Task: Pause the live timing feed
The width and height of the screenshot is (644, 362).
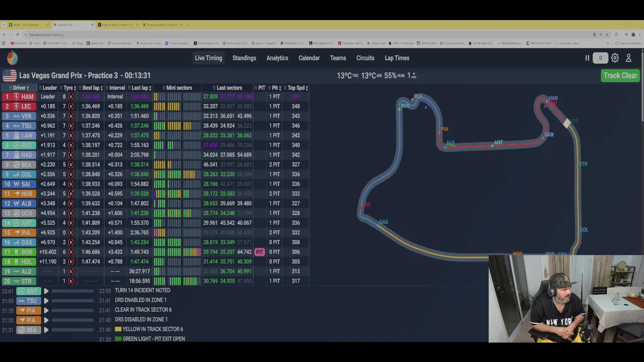Action: click(587, 58)
